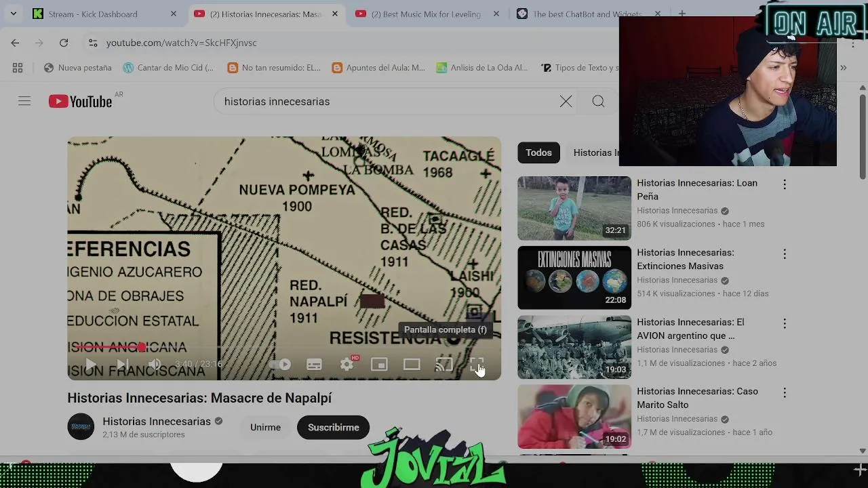
Task: Open Chrome tab search dropdown
Action: 13,14
